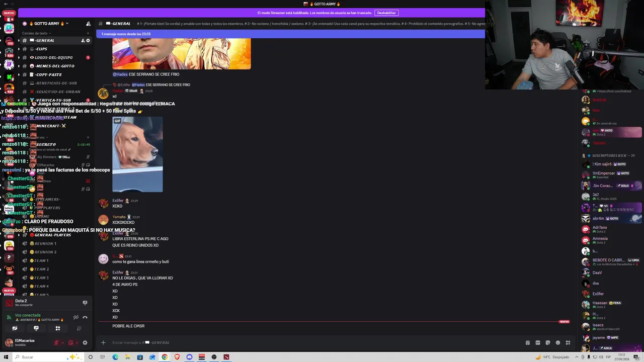Screen dimensions: 644x362
Task: Open member 'Amnesia' in member list
Action: pos(611,240)
